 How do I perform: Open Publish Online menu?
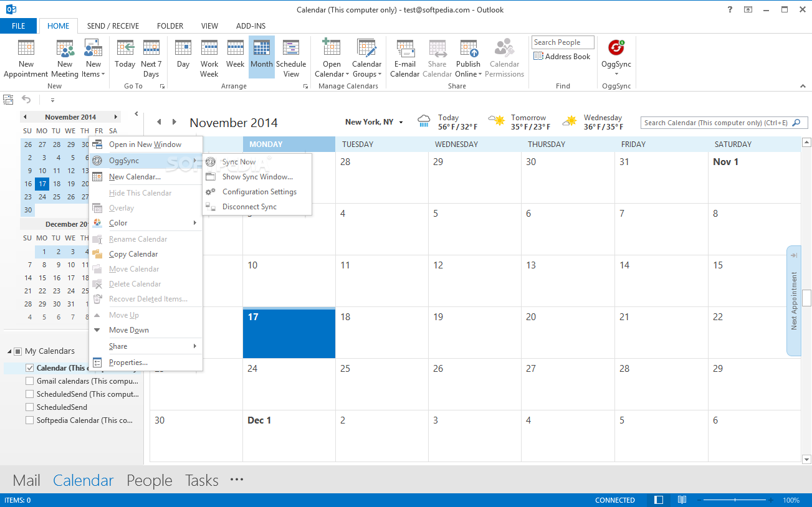[x=468, y=59]
